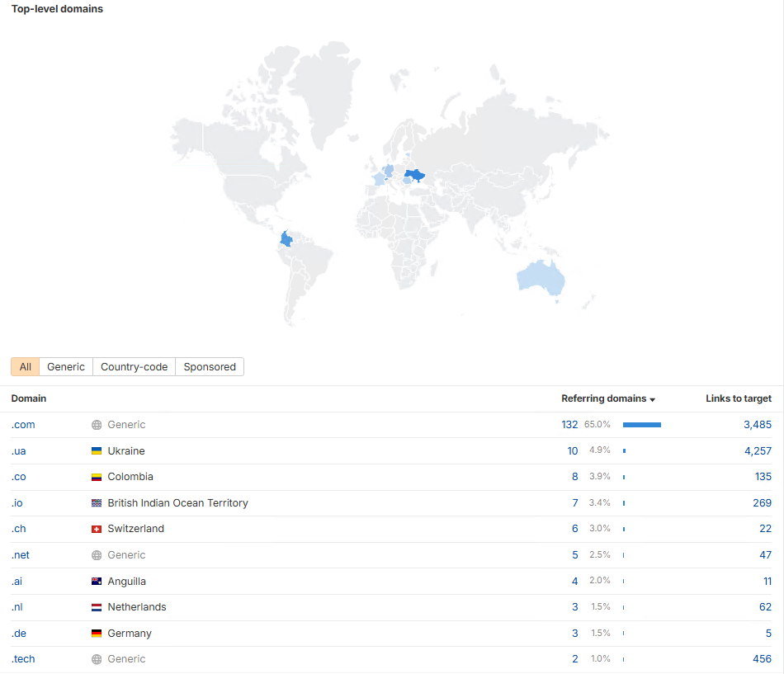Switch to the Country-code filter tab

click(x=134, y=366)
